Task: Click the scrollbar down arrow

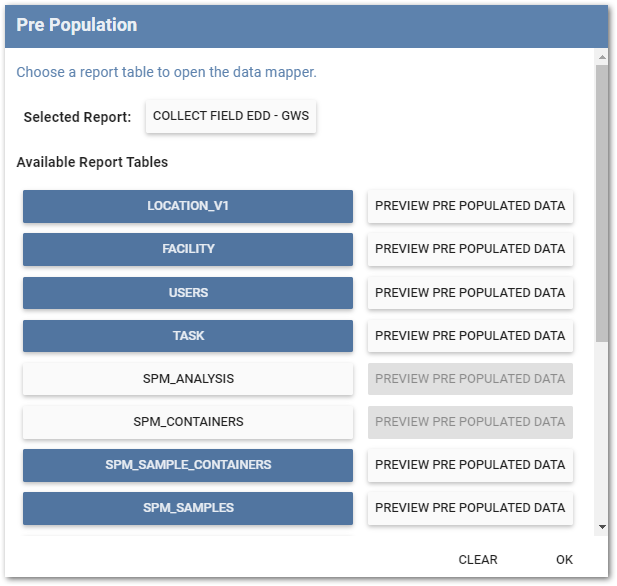Action: pos(601,526)
